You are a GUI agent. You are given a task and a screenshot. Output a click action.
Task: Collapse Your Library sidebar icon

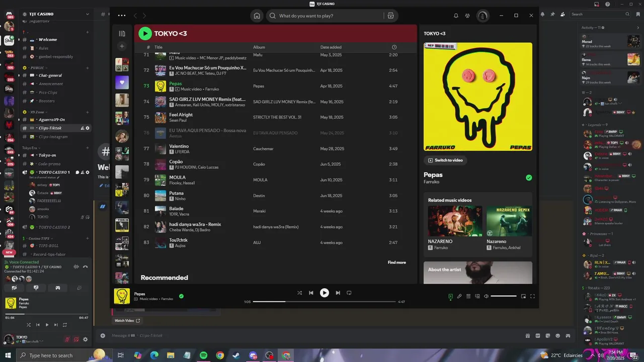122,34
